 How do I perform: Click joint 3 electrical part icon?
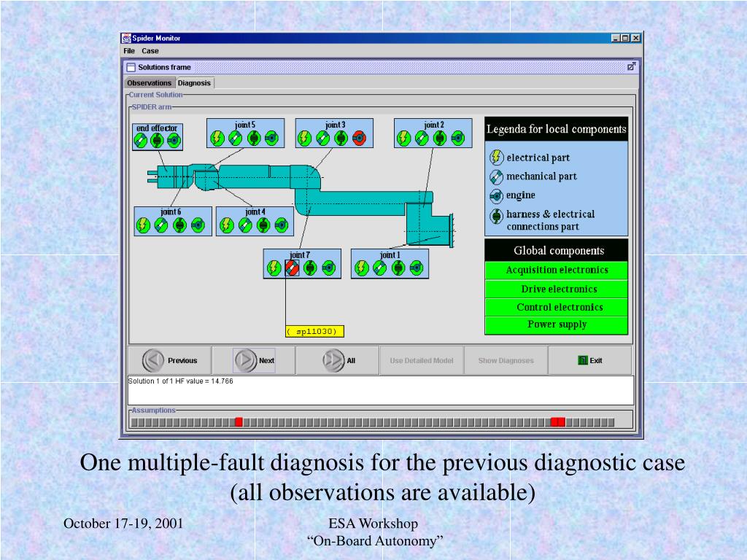pyautogui.click(x=304, y=138)
